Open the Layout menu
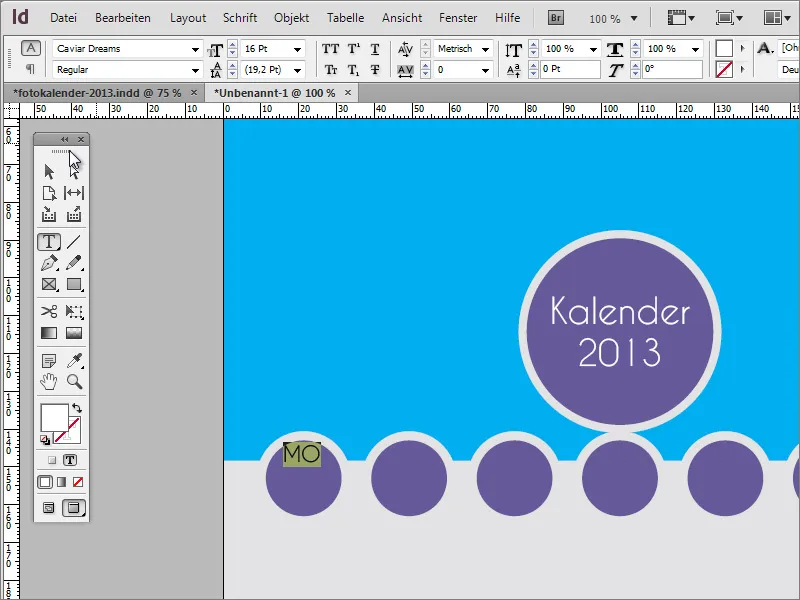The width and height of the screenshot is (800, 600). [188, 18]
